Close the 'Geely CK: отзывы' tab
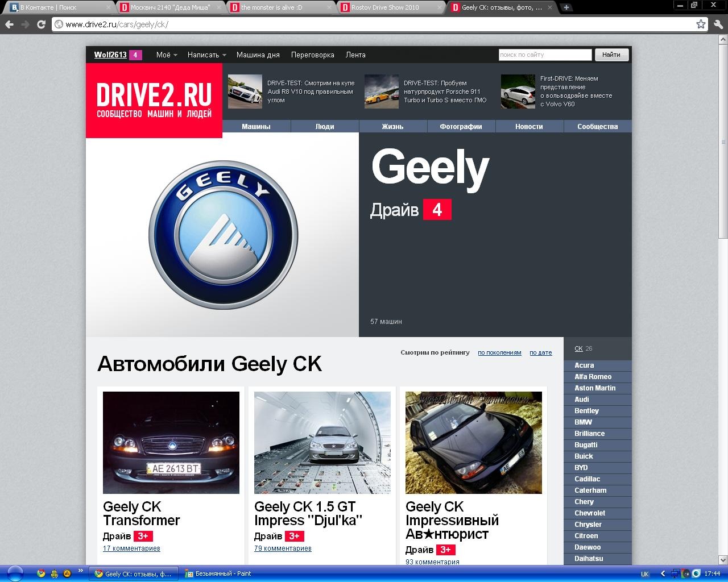This screenshot has width=728, height=582. pyautogui.click(x=549, y=8)
